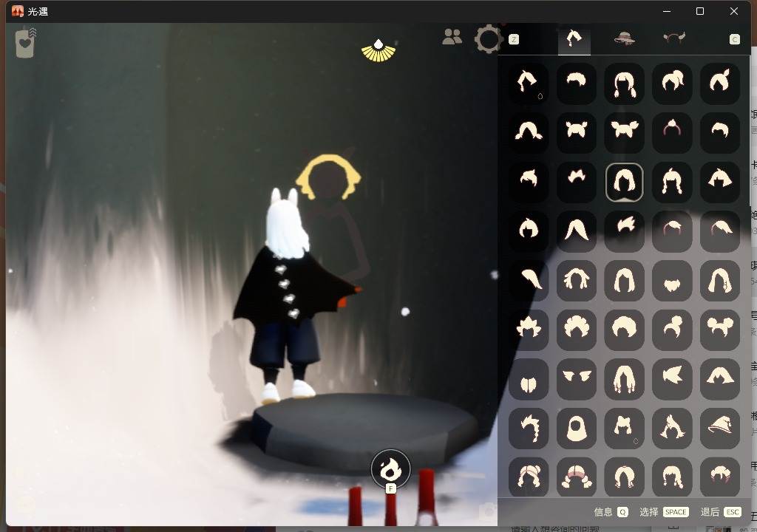The width and height of the screenshot is (757, 532).
Task: Select the long hair with side braid
Action: (x=720, y=281)
